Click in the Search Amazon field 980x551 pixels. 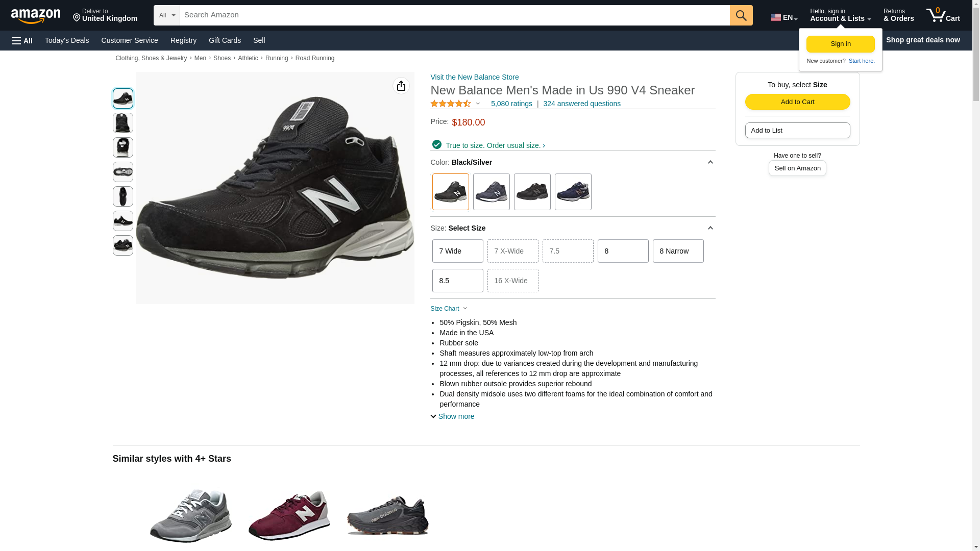[454, 15]
